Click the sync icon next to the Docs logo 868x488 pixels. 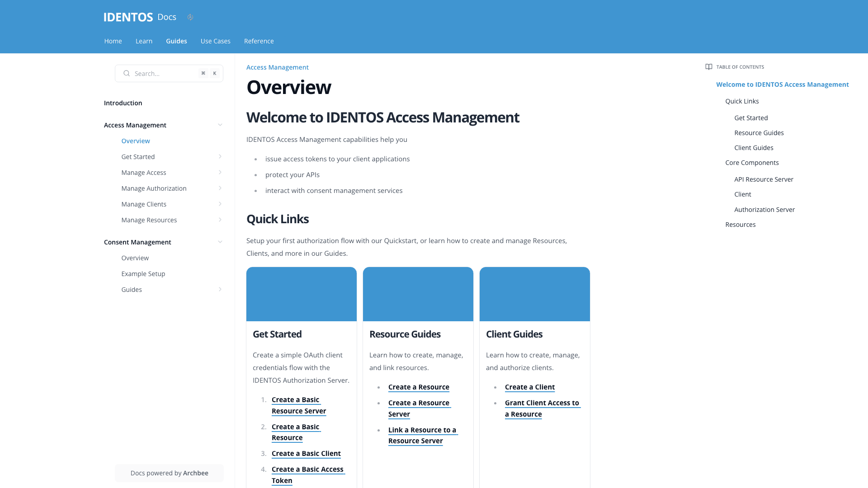coord(190,17)
